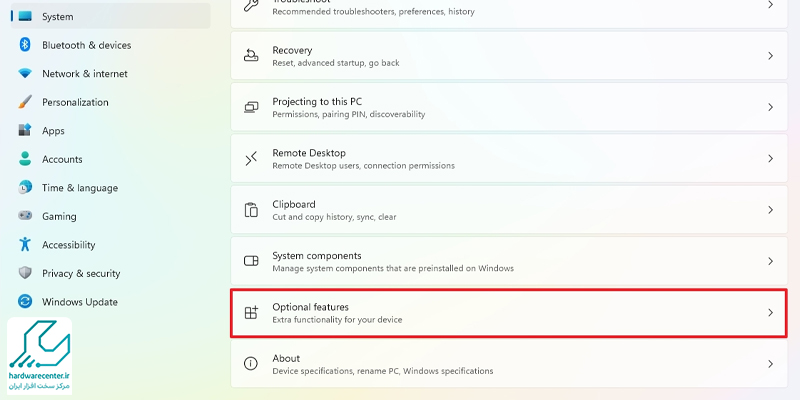This screenshot has width=800, height=400.
Task: Click the Network & internet wifi icon
Action: pyautogui.click(x=24, y=73)
